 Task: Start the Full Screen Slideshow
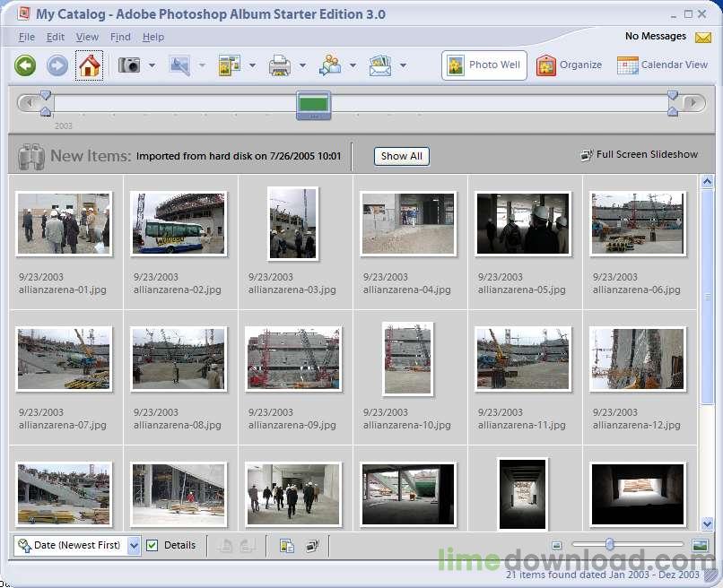tap(639, 154)
